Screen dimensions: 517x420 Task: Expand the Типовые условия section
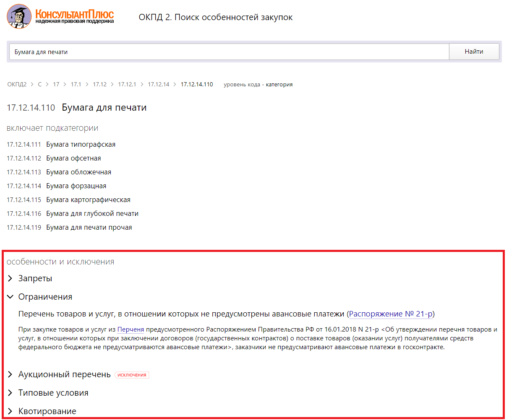[53, 393]
